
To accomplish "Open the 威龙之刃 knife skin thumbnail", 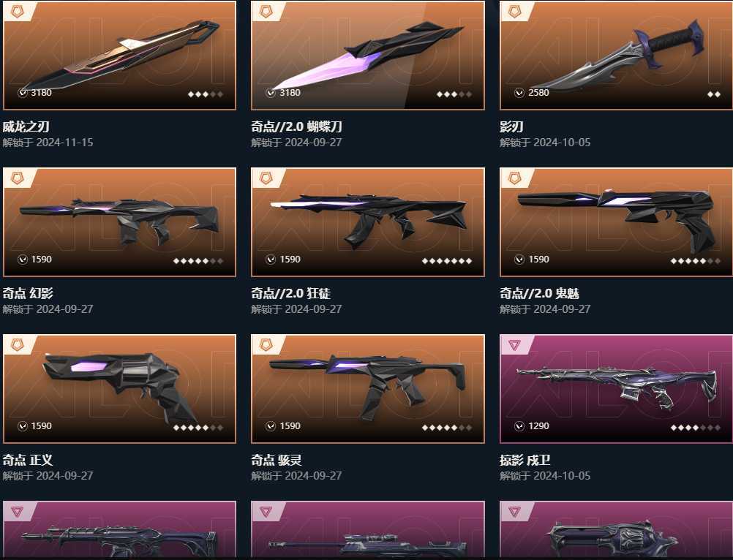I will 120,55.
